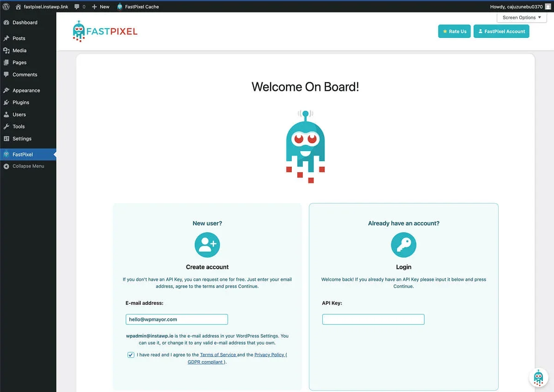554x392 pixels.
Task: Click the Appearance paintbrush icon
Action: coord(6,90)
